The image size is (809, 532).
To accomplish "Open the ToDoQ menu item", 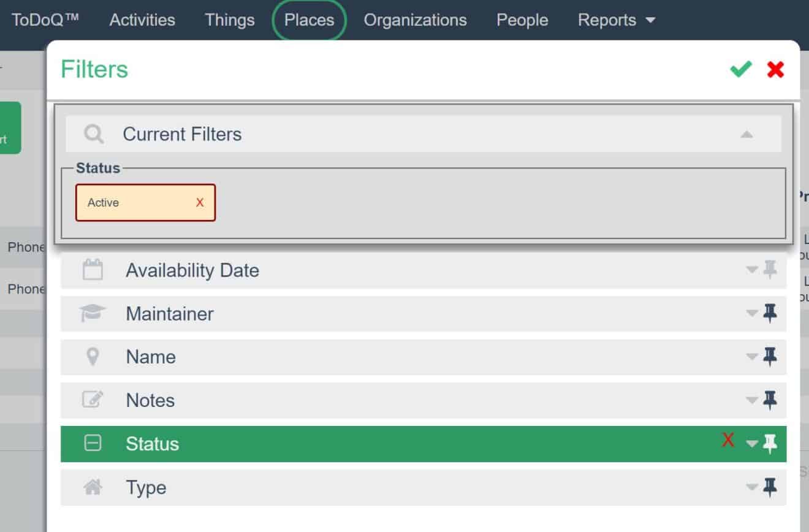I will tap(45, 20).
